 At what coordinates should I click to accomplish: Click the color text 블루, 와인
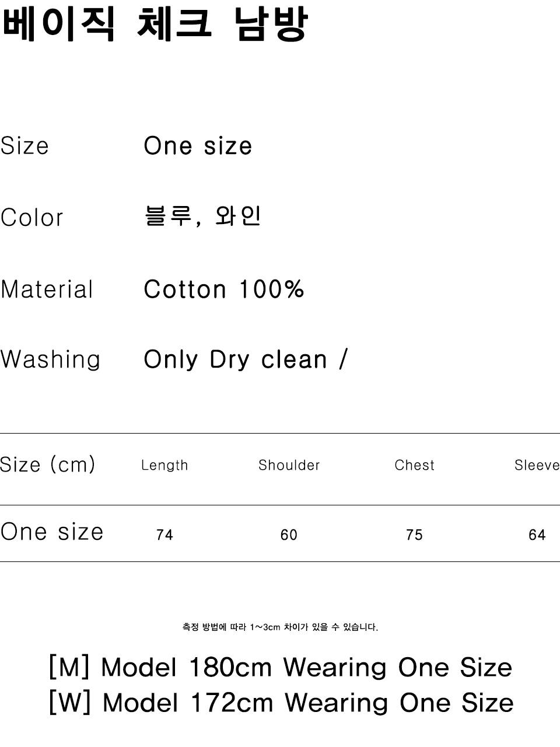point(202,216)
